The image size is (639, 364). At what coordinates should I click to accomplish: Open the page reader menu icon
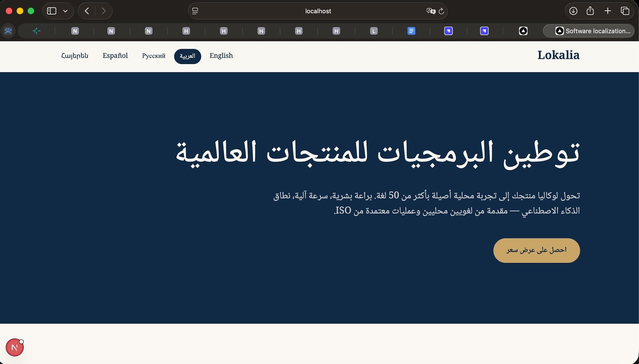[x=195, y=11]
